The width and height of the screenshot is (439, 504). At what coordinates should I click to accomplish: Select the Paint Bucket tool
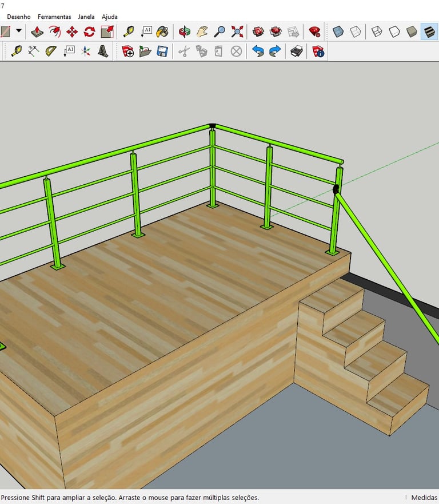coord(162,31)
